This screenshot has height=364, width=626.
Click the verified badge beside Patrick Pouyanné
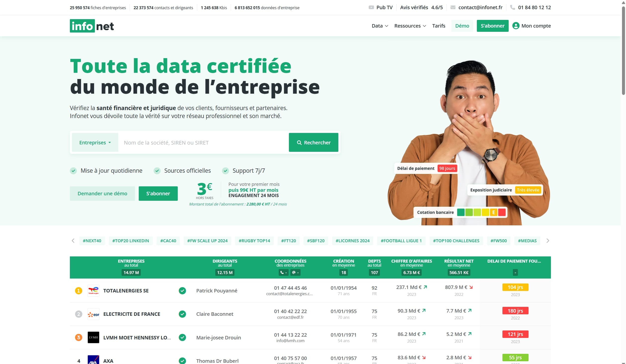183,290
